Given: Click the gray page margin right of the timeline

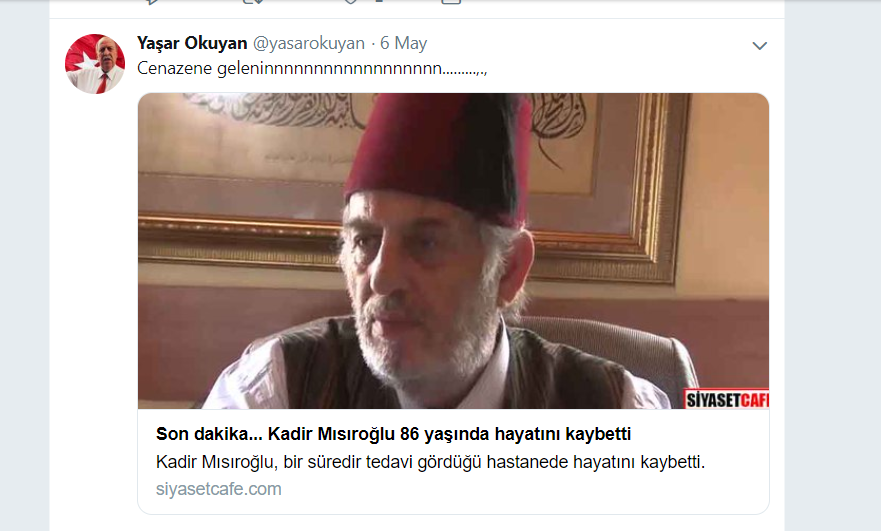Looking at the screenshot, I should pos(833,265).
